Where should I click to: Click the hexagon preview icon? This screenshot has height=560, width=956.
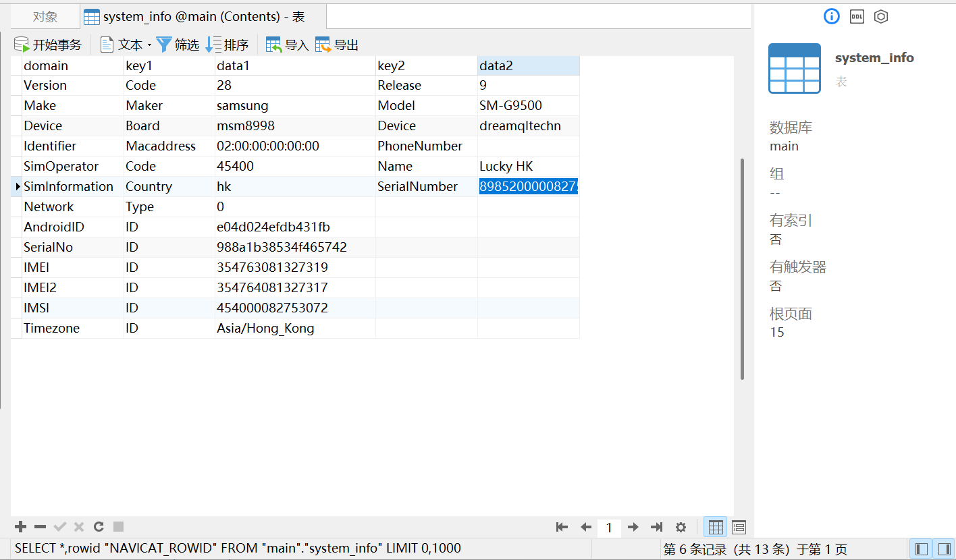tap(881, 17)
